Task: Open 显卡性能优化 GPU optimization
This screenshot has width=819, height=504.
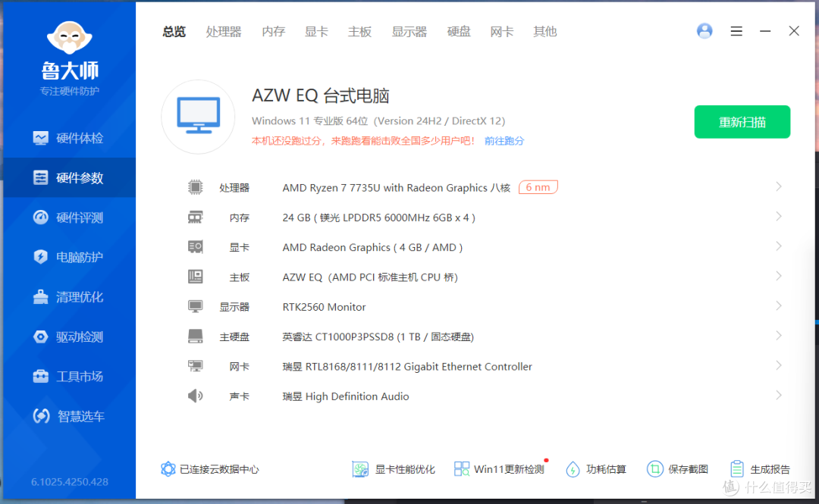Action: (x=394, y=469)
